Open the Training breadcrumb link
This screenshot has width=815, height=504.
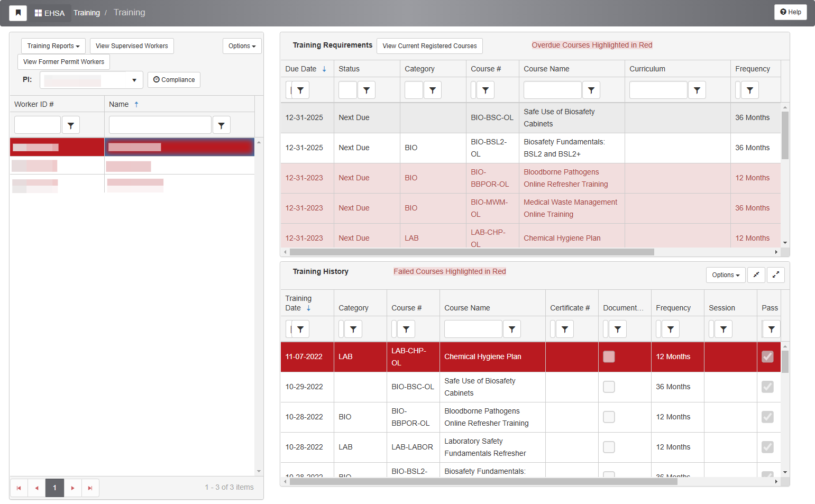pos(87,13)
